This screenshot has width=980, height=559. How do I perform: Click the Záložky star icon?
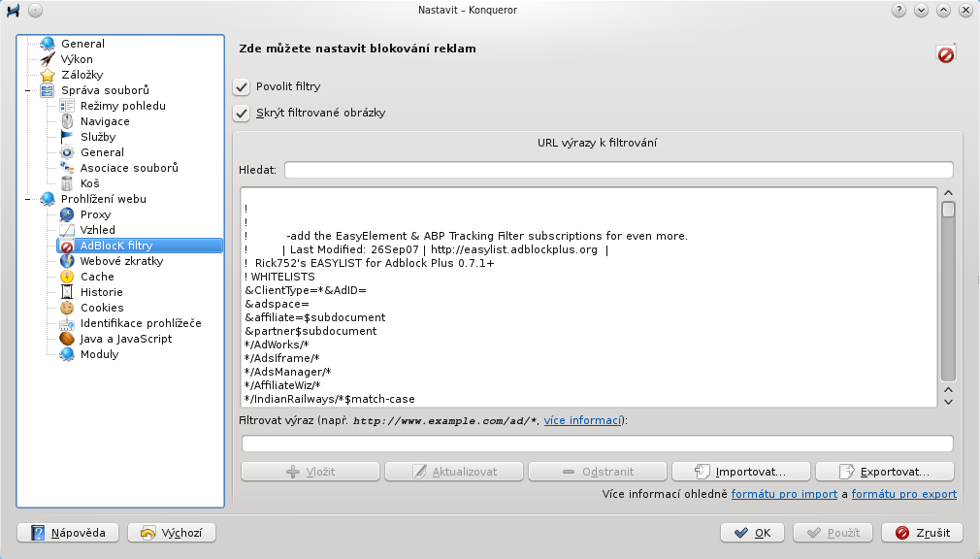coord(48,75)
